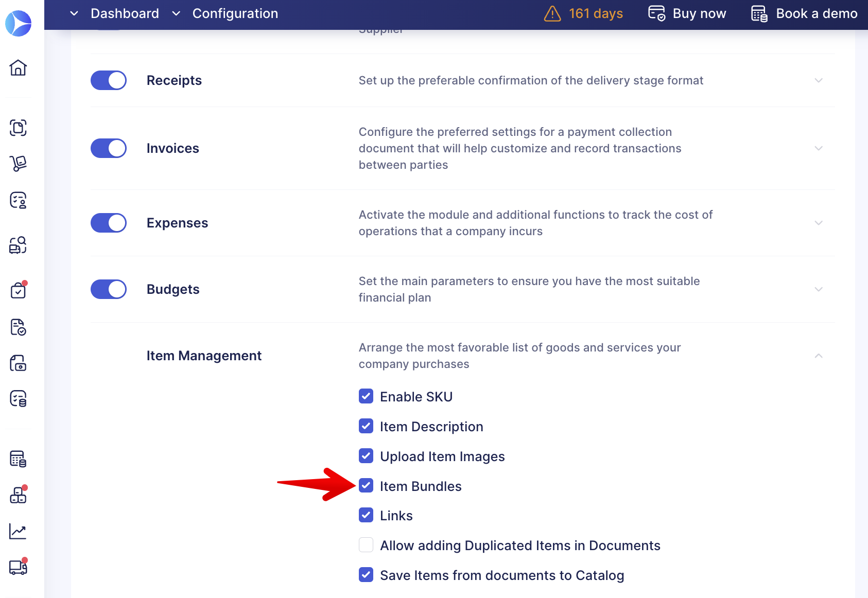Click the home icon in sidebar
Image resolution: width=868 pixels, height=598 pixels.
tap(18, 67)
